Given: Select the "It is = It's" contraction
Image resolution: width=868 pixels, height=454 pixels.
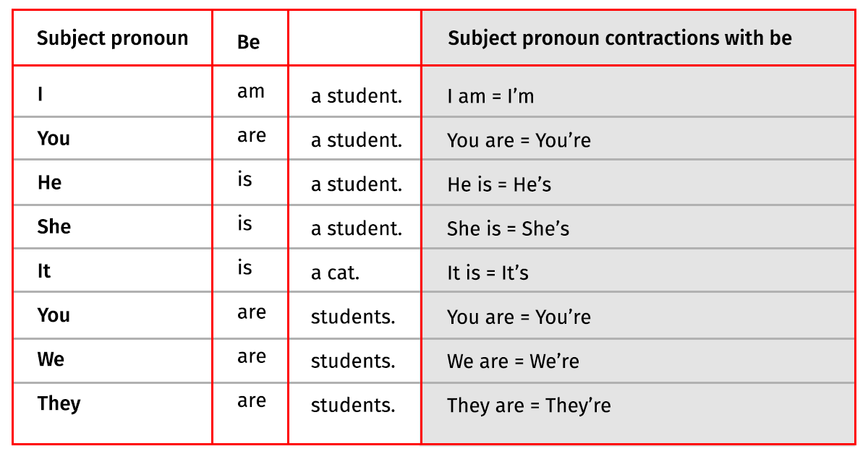Looking at the screenshot, I should (488, 273).
